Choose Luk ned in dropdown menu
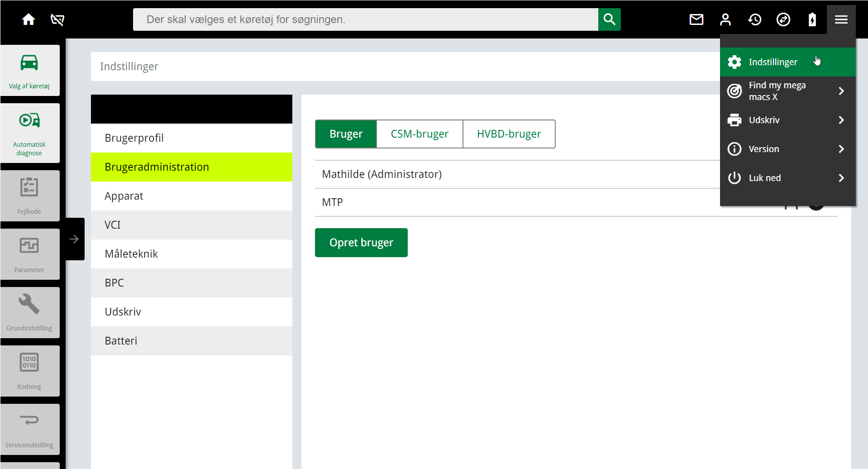 (788, 178)
